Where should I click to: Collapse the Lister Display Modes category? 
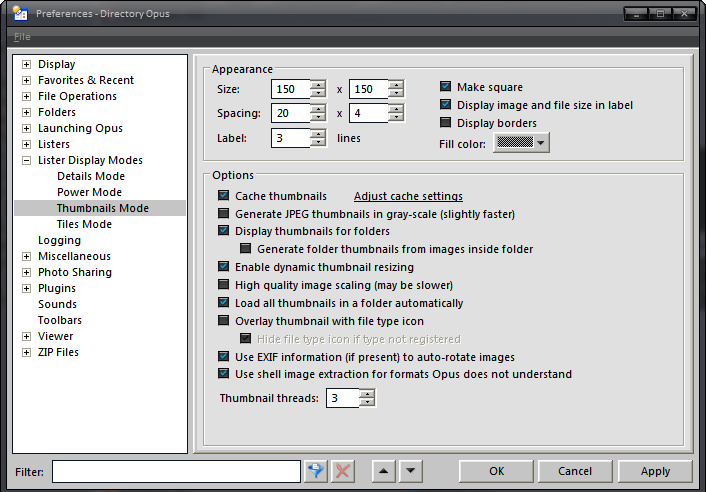pos(27,160)
